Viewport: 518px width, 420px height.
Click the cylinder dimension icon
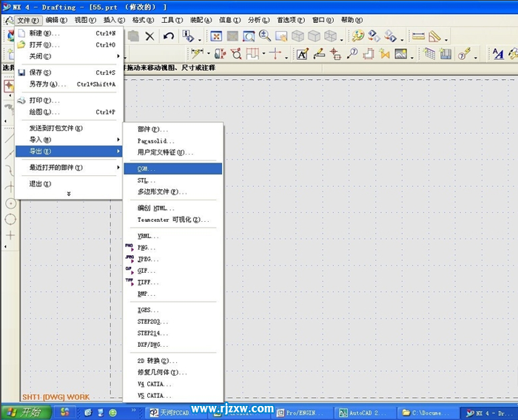point(221,53)
